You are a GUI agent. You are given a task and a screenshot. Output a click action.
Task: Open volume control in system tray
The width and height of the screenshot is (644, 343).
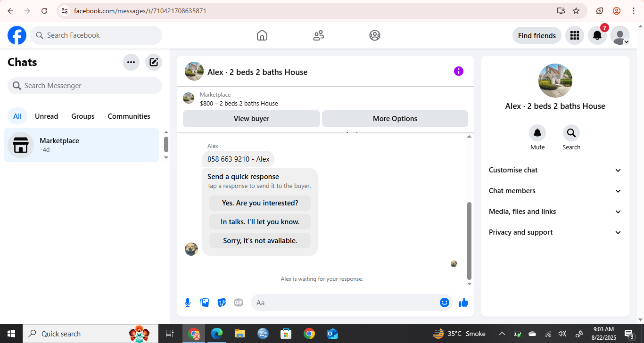pos(562,334)
